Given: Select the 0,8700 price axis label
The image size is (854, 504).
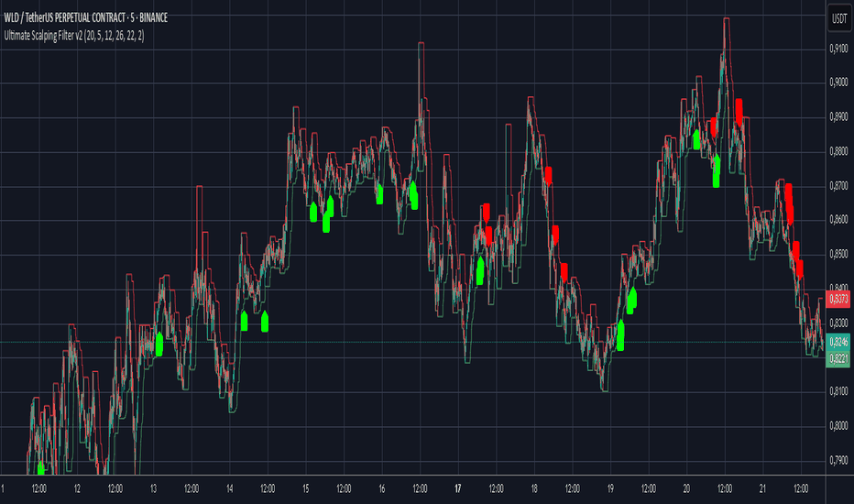Looking at the screenshot, I should coord(838,186).
